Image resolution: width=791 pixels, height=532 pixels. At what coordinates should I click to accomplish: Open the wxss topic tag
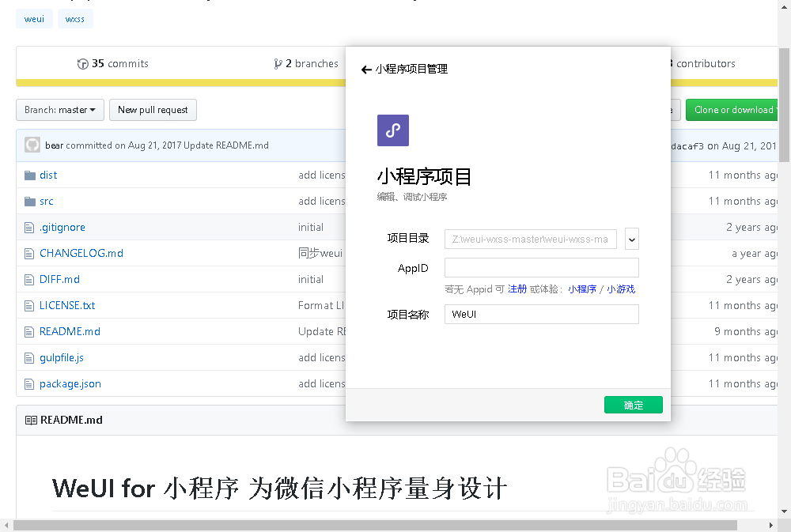pyautogui.click(x=75, y=19)
